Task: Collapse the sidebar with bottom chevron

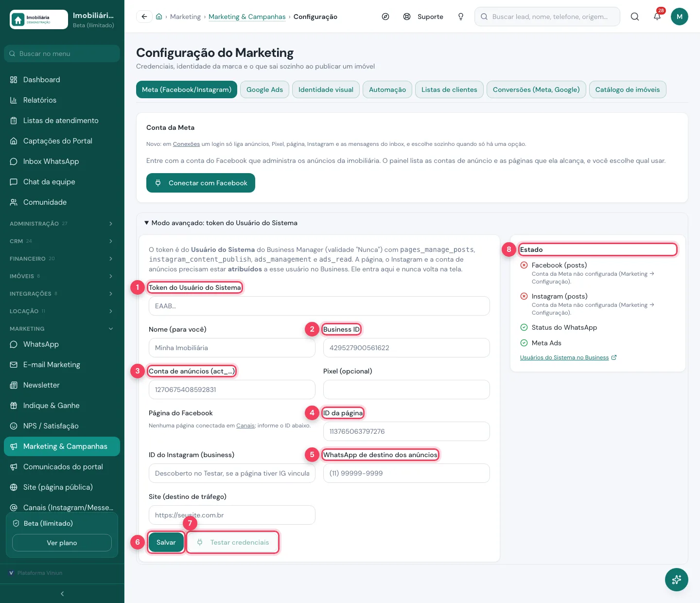Action: [x=62, y=594]
